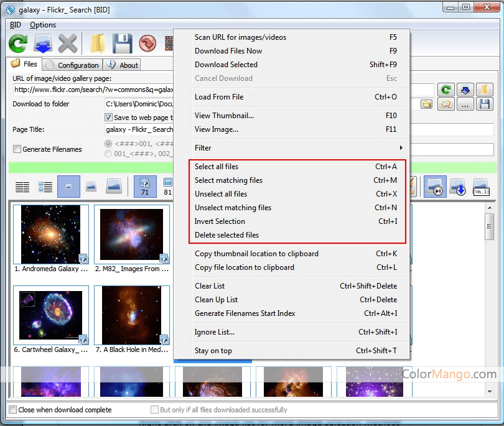This screenshot has height=426, width=504.
Task: Click the browse folder icon beside download path
Action: point(426,104)
